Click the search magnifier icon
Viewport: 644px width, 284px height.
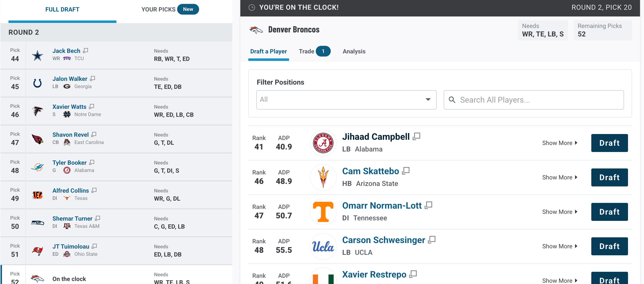click(452, 100)
